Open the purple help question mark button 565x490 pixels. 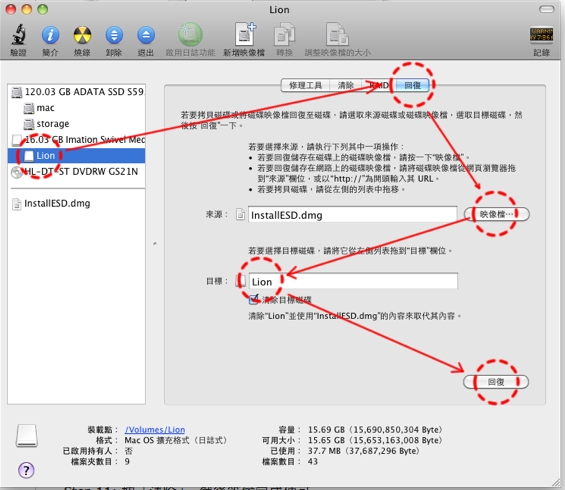26,470
